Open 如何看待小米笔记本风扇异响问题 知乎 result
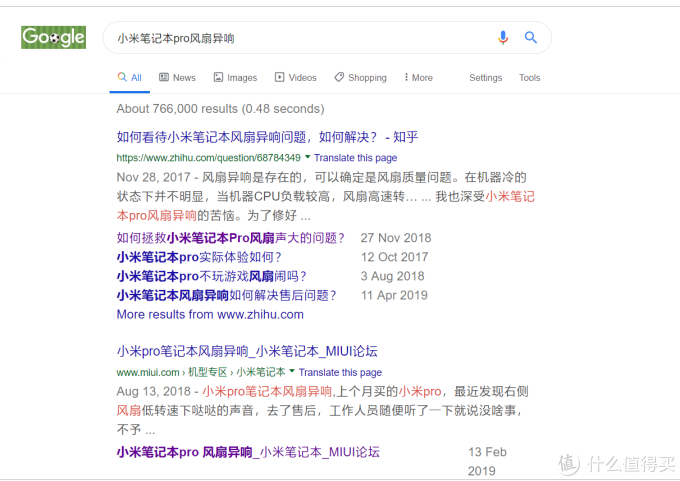This screenshot has height=481, width=680. (x=267, y=137)
